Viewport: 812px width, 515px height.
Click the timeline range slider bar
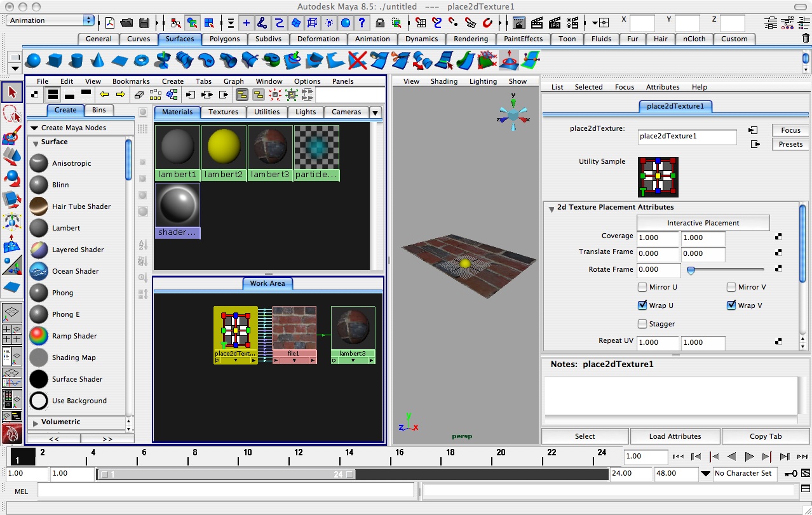[226, 474]
